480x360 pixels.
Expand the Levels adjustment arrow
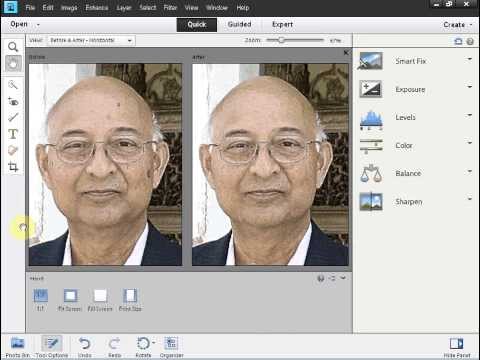tap(470, 115)
